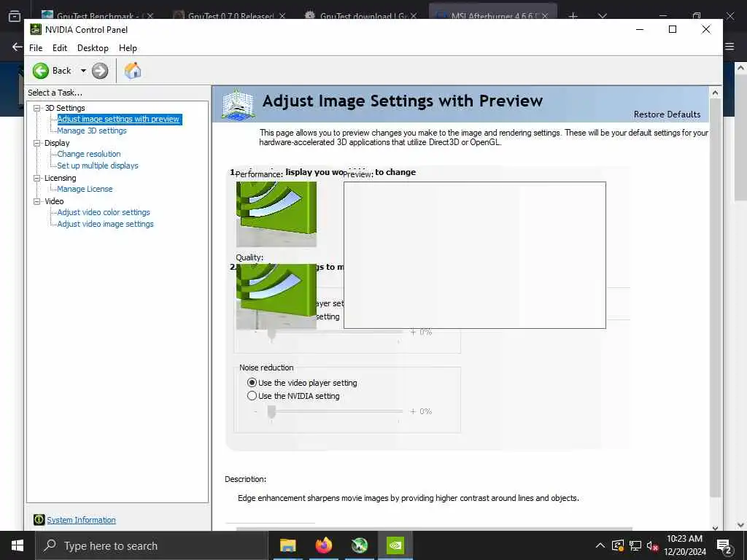
Task: Click the network tray icon
Action: (x=635, y=545)
